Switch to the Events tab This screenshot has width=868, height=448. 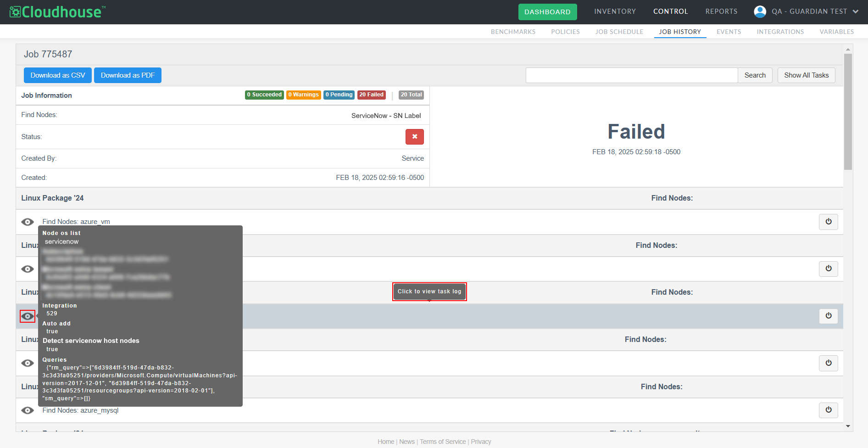point(729,32)
